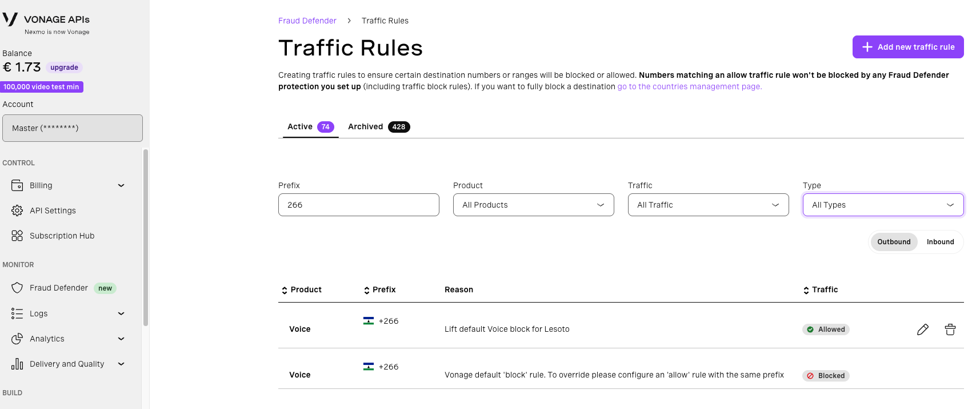Click the Subscription Hub grid icon
This screenshot has width=980, height=409.
[x=17, y=236]
